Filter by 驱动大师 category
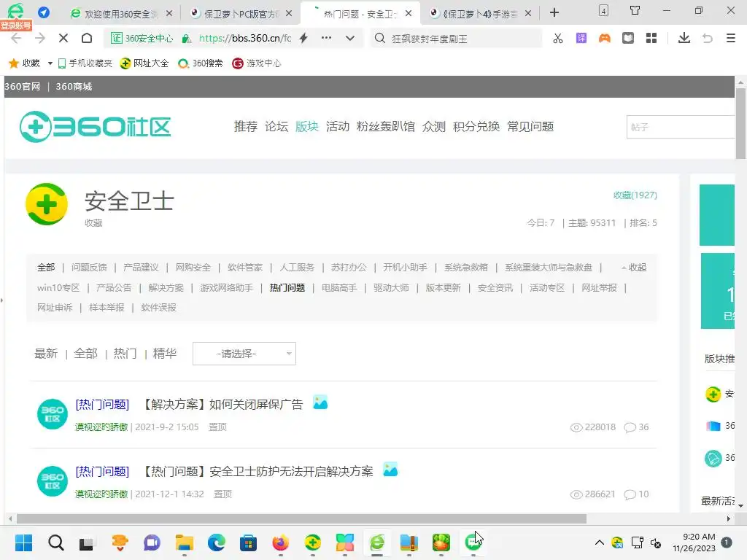 point(391,287)
